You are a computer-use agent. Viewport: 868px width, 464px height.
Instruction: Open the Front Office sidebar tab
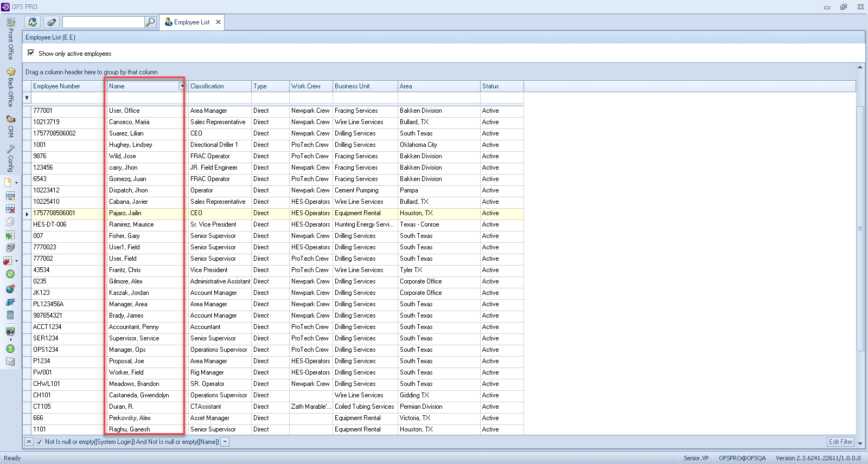[10, 38]
